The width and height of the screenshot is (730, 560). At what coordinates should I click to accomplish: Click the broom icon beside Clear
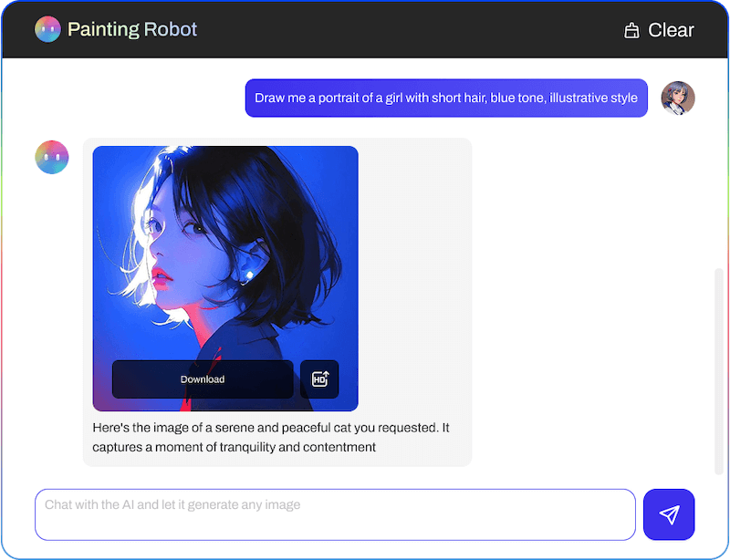coord(631,30)
